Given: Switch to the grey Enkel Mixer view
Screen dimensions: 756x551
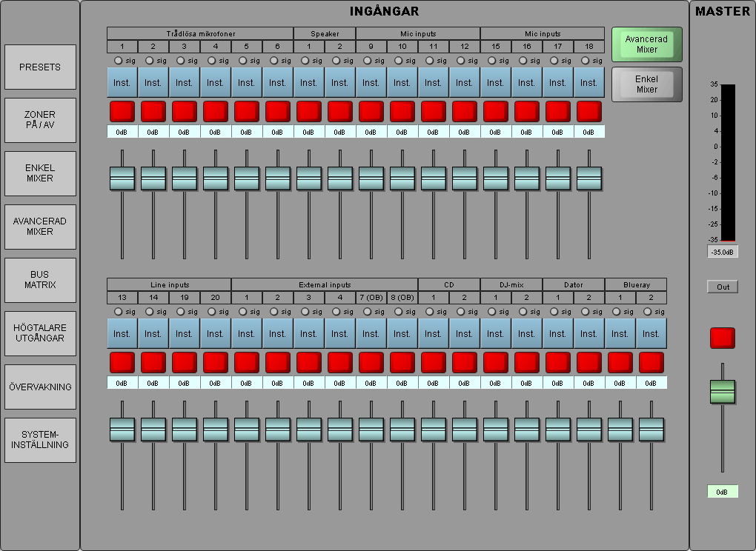Looking at the screenshot, I should click(x=646, y=84).
